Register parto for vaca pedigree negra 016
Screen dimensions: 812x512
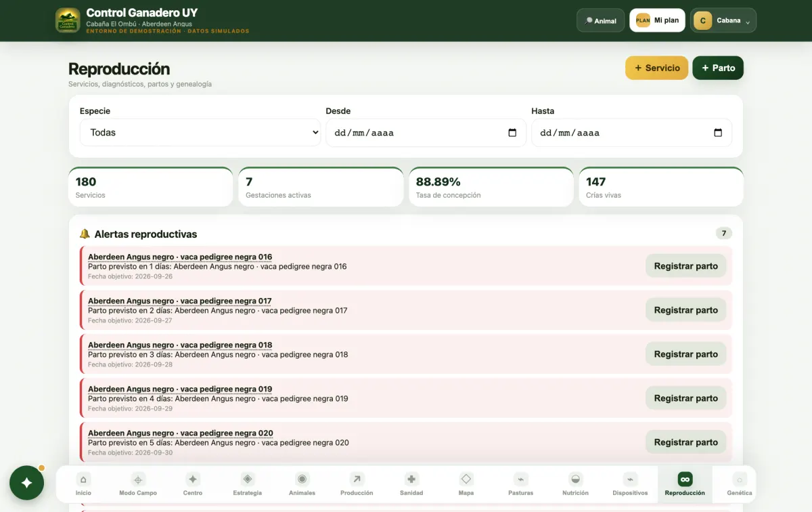click(686, 266)
